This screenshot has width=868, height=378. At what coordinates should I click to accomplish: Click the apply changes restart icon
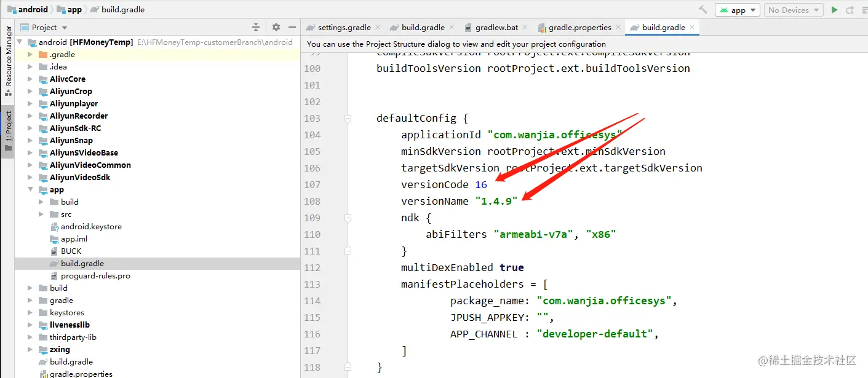(850, 10)
